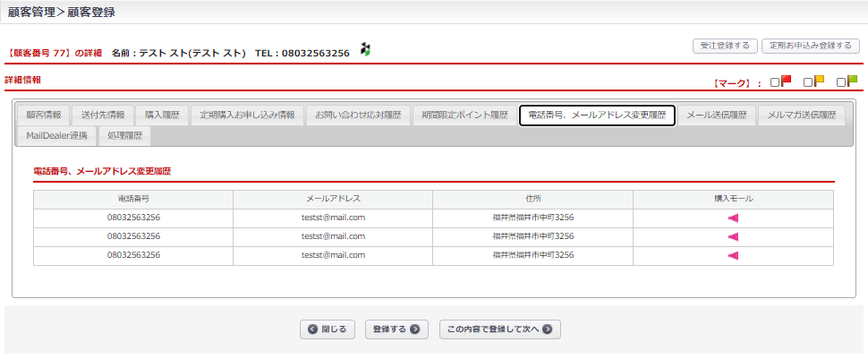
Task: Click the red 電話番号、メールアドレス変更履歴 section title
Action: [102, 172]
